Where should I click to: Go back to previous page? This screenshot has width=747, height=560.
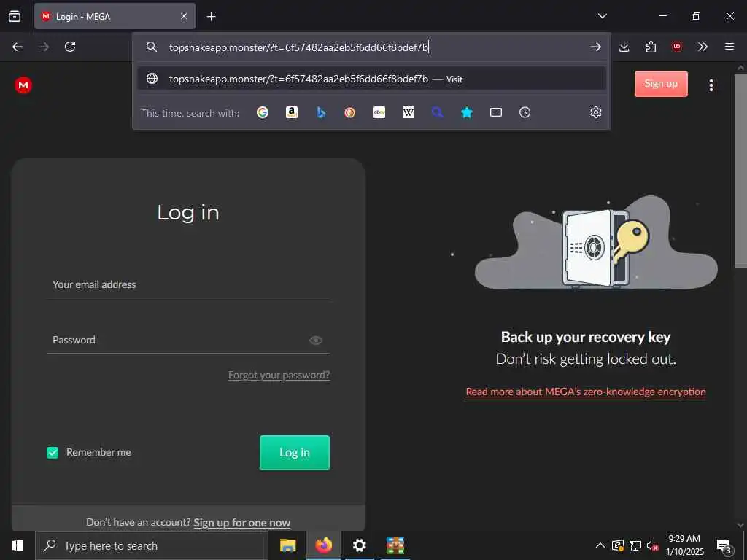tap(18, 47)
